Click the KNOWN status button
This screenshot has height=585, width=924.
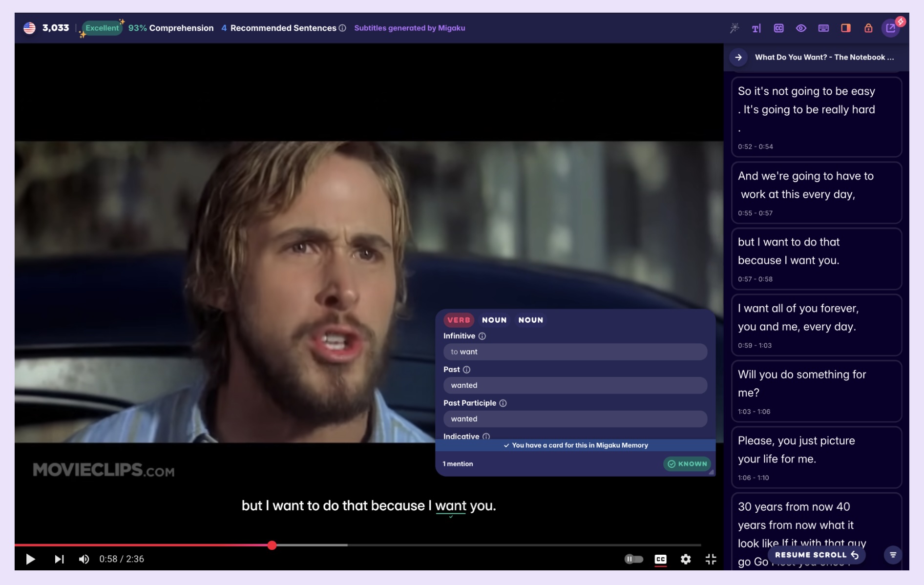tap(687, 464)
